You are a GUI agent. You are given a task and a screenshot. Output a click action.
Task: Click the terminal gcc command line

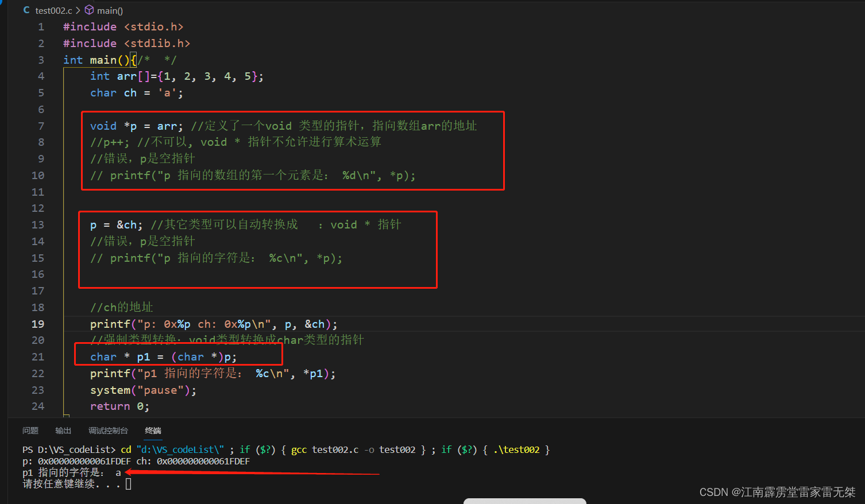tap(286, 450)
